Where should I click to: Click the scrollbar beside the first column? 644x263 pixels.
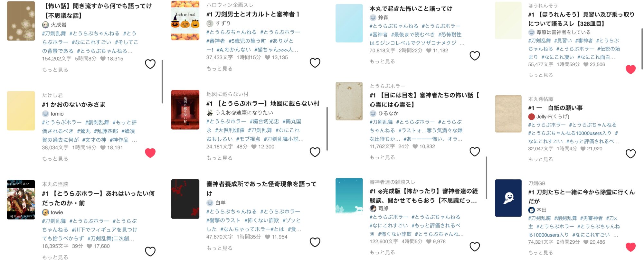(162, 81)
